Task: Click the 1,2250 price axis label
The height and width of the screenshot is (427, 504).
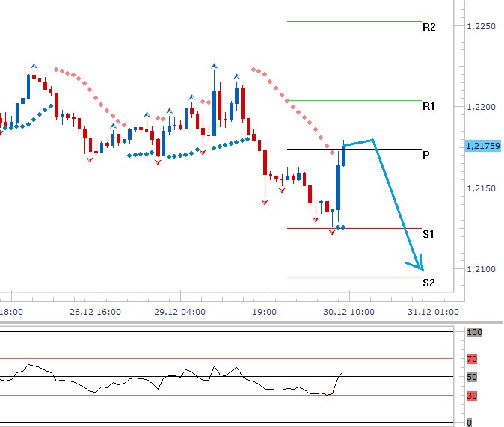Action: coord(480,27)
